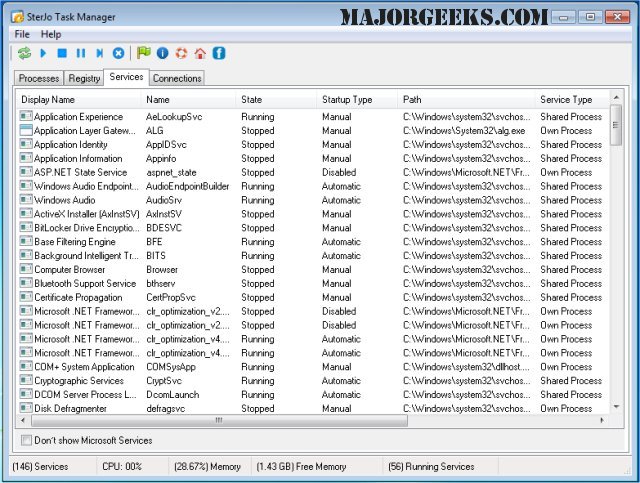Pause service with the pause icon
The image size is (640, 483).
[x=81, y=53]
